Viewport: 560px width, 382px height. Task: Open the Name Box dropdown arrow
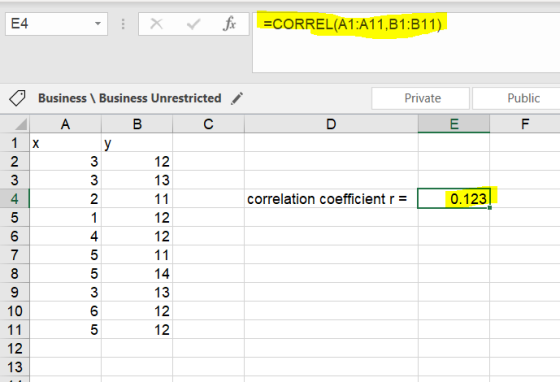98,24
